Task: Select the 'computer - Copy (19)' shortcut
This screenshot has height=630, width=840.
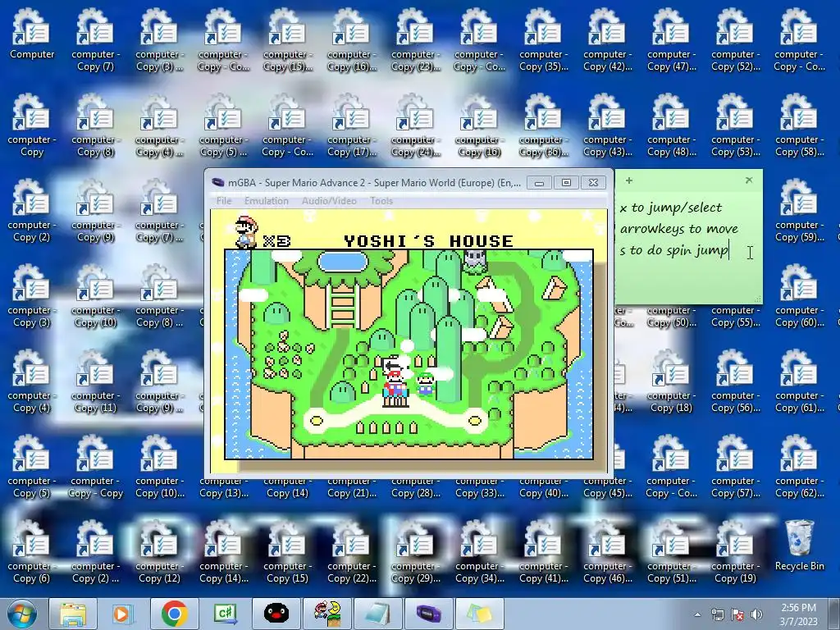Action: point(736,552)
